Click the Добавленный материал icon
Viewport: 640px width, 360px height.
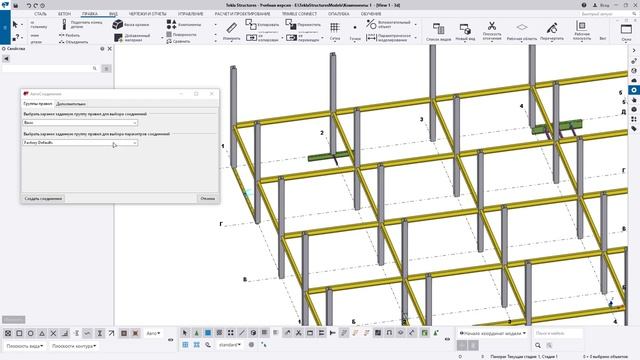coord(118,38)
